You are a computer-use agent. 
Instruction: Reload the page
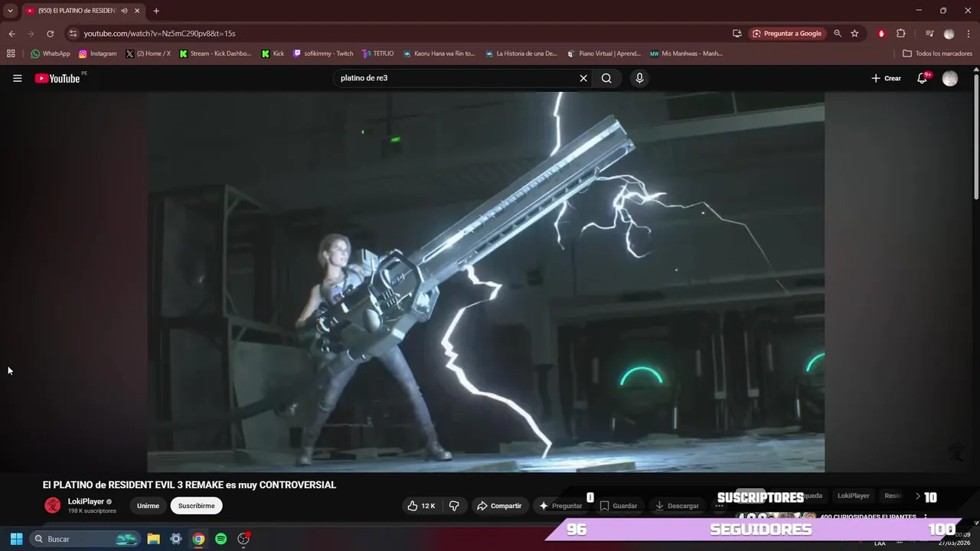tap(51, 34)
